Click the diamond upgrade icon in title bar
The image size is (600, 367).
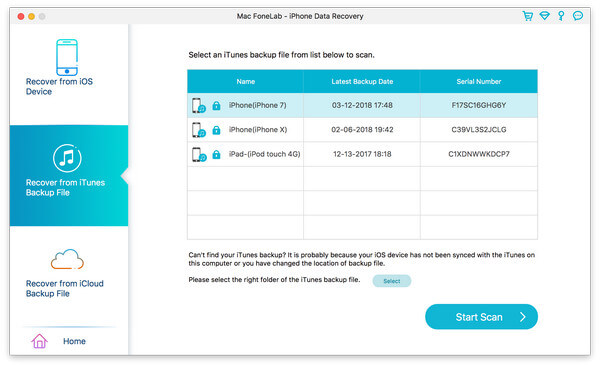point(545,16)
